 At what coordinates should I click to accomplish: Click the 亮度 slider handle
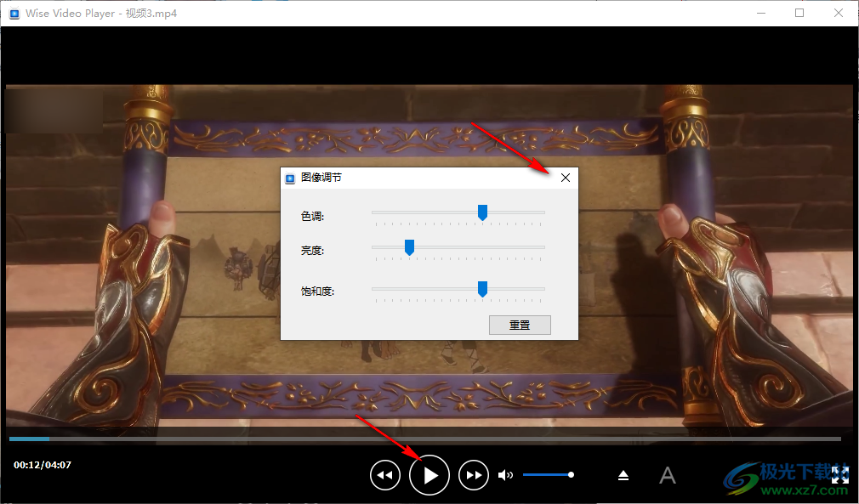(409, 247)
